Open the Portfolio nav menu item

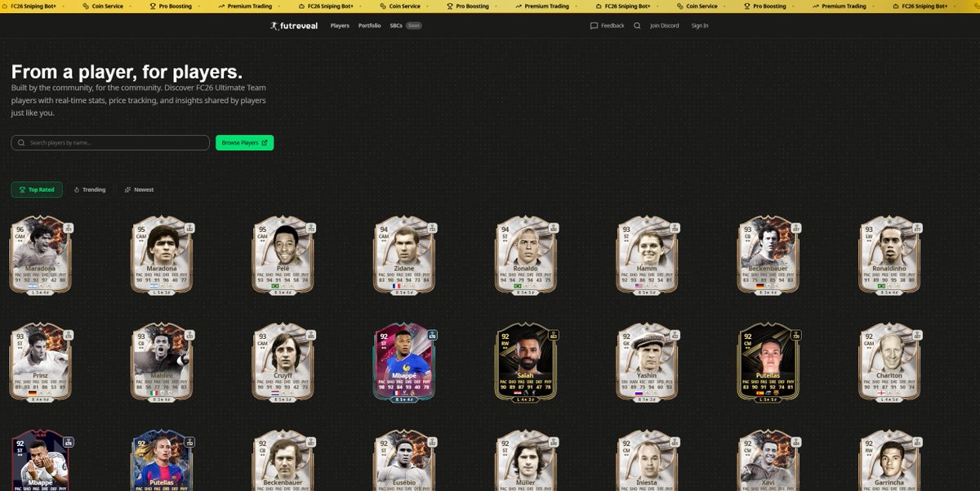coord(369,25)
